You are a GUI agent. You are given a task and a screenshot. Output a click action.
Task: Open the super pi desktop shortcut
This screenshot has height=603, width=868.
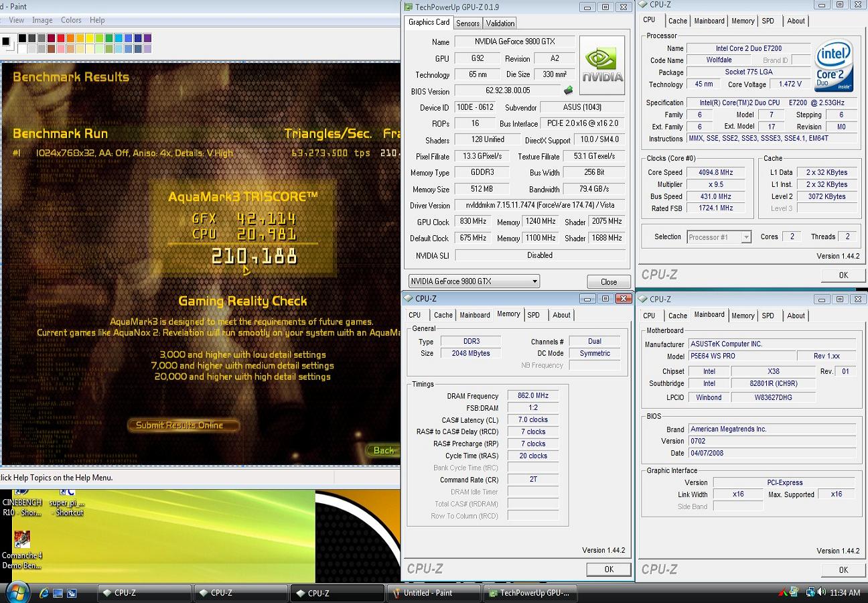tap(66, 503)
